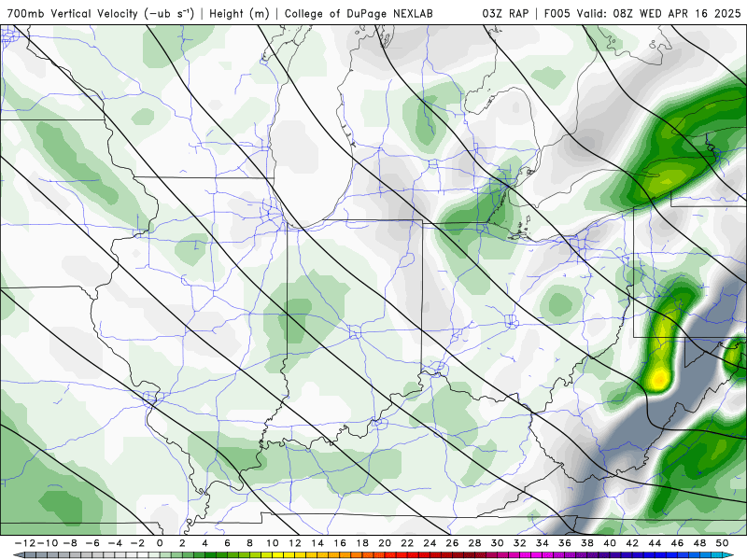Select the '20' color scale label
This screenshot has height=560, width=747.
pos(385,543)
